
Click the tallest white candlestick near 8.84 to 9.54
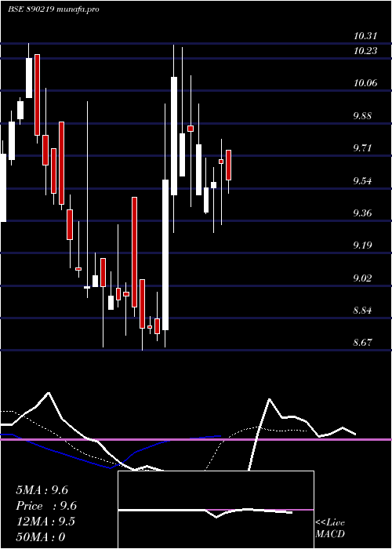click(165, 255)
